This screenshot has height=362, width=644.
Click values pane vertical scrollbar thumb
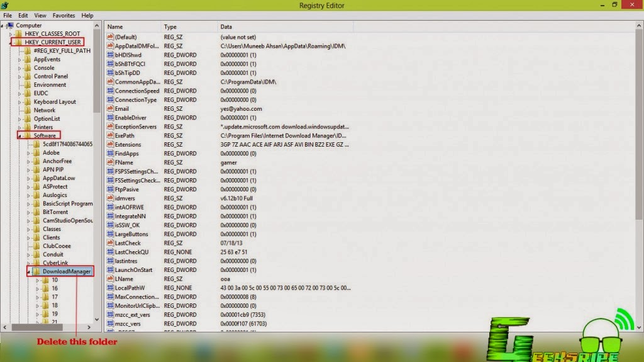click(639, 125)
